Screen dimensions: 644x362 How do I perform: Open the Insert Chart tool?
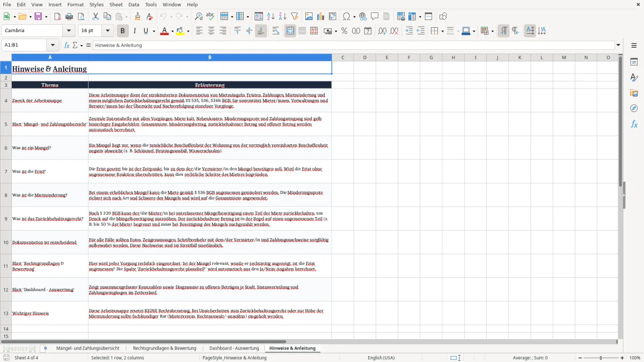[320, 17]
